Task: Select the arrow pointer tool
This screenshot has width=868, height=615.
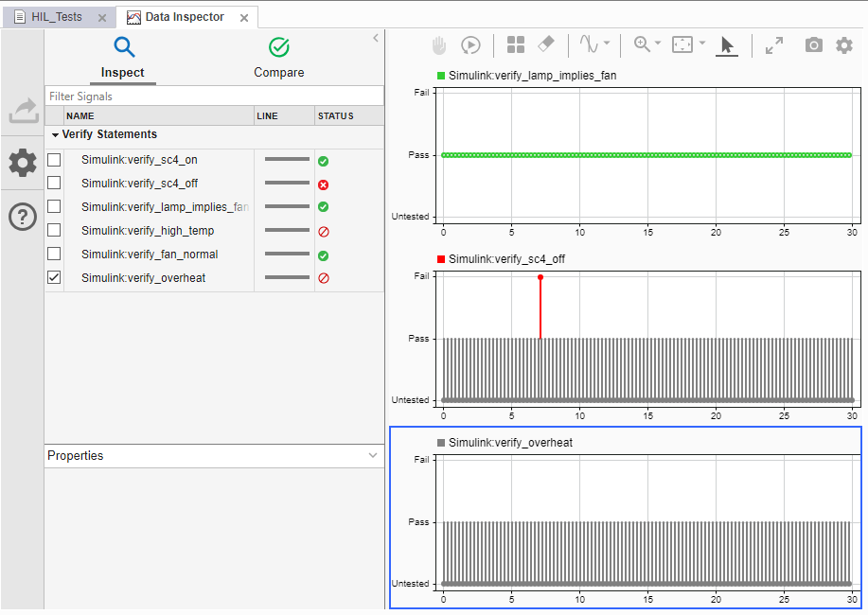Action: click(x=727, y=44)
